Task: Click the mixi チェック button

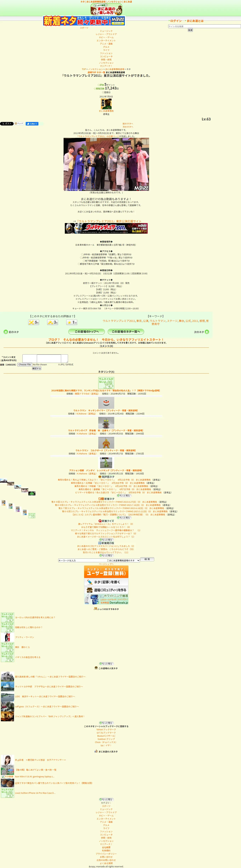Action: click(x=19, y=124)
